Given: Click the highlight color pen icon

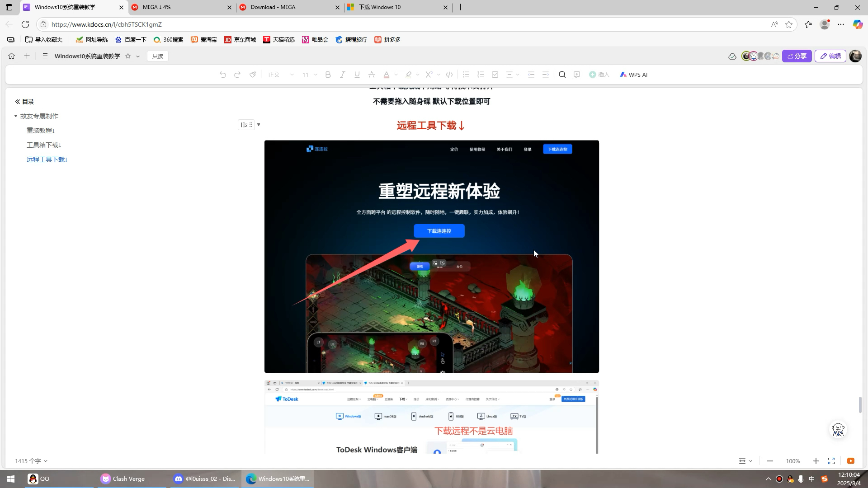Looking at the screenshot, I should [409, 75].
